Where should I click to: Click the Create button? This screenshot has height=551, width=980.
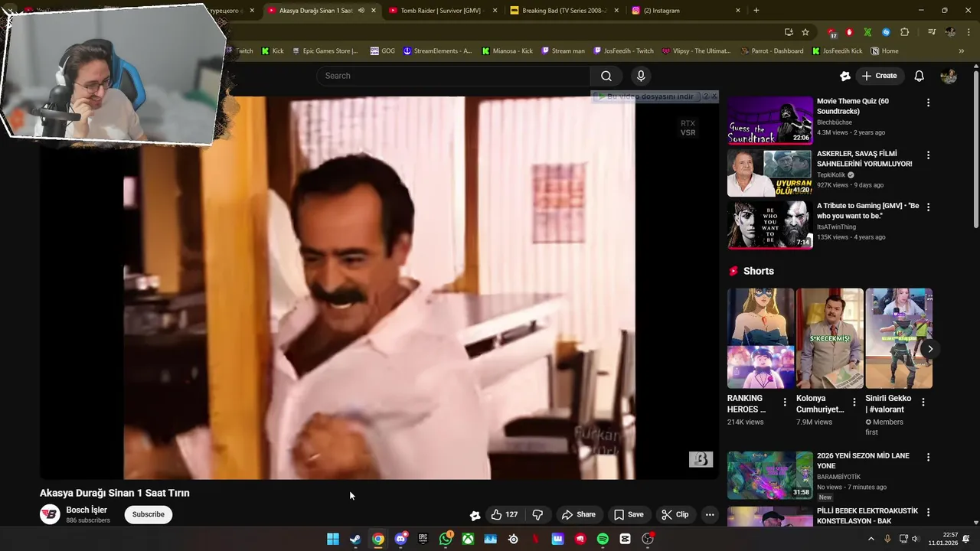tap(879, 76)
